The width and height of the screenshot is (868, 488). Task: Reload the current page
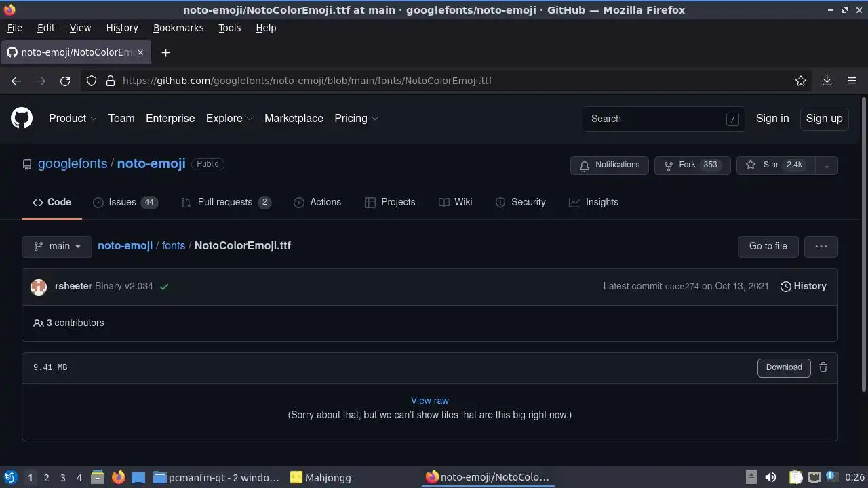coord(65,81)
